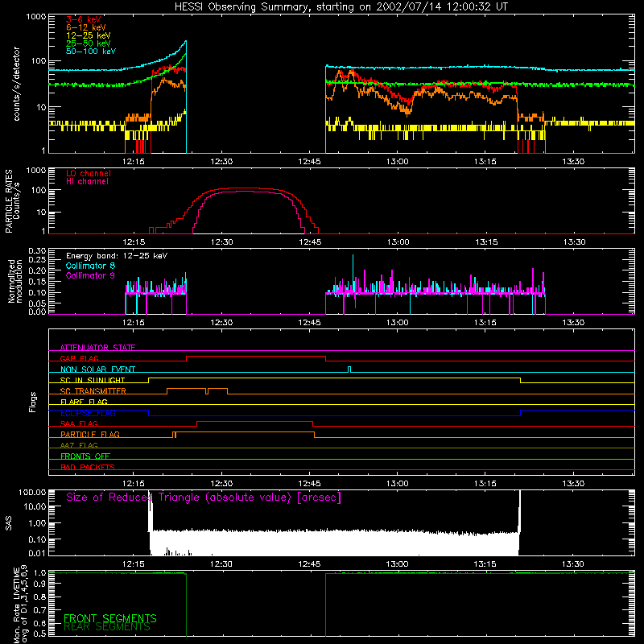Click the raised segment of the SAA FLAG line
The image size is (644, 644).
[254, 421]
